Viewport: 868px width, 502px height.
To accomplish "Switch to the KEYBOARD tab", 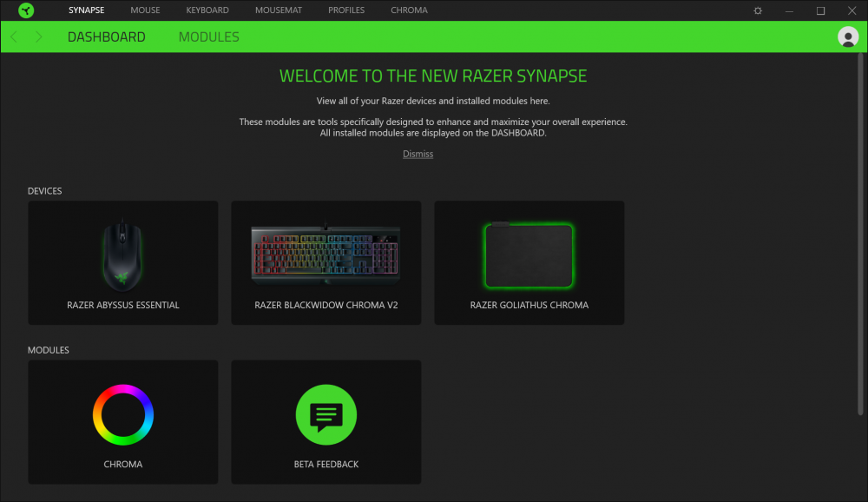I will [207, 10].
